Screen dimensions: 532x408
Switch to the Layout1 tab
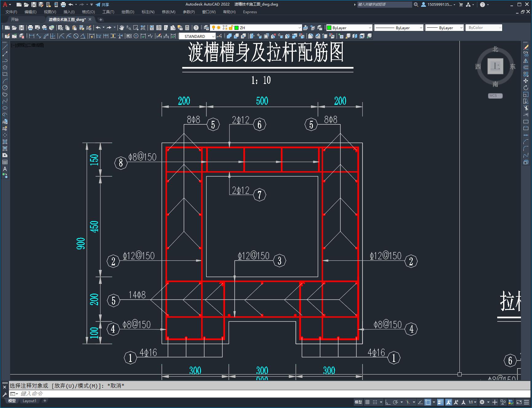coord(30,401)
